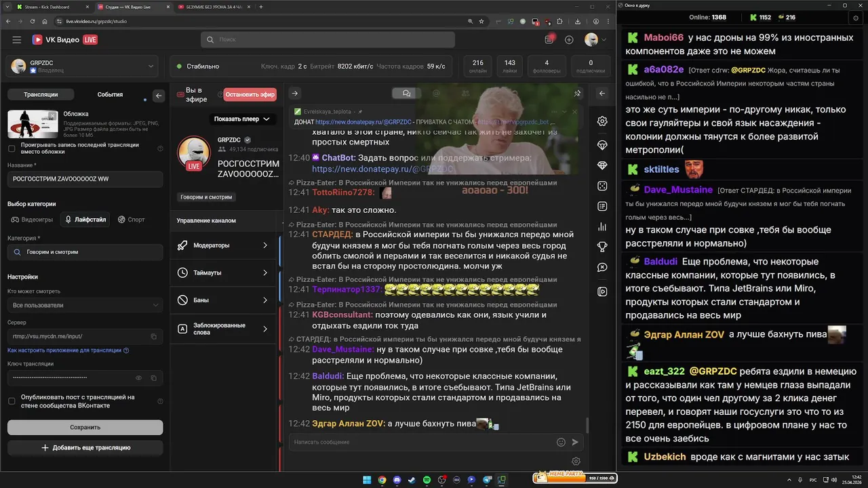Open the VK Video hamburger menu
This screenshot has width=868, height=488.
16,40
